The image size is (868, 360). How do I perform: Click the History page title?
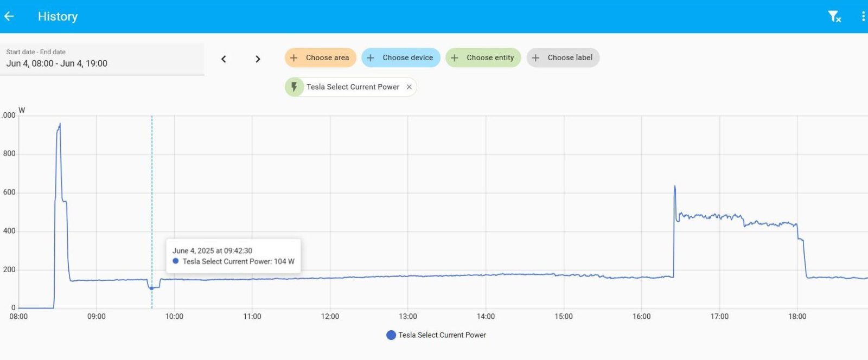coord(58,16)
